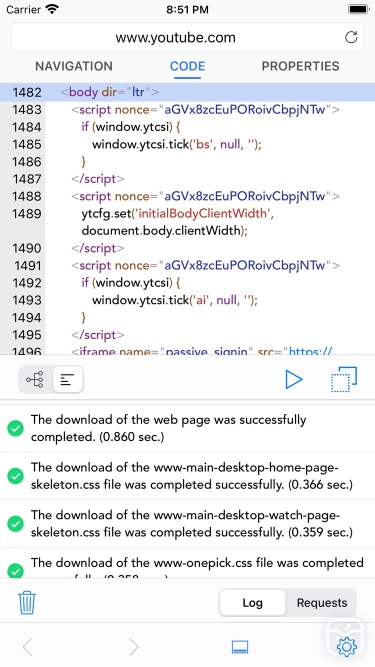Open the www-onepick.css download log entry
Screen dimensions: 375x667
pyautogui.click(x=188, y=563)
